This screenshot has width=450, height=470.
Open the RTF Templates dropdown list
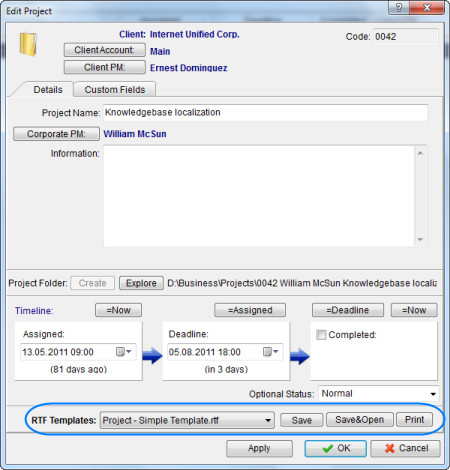[268, 420]
